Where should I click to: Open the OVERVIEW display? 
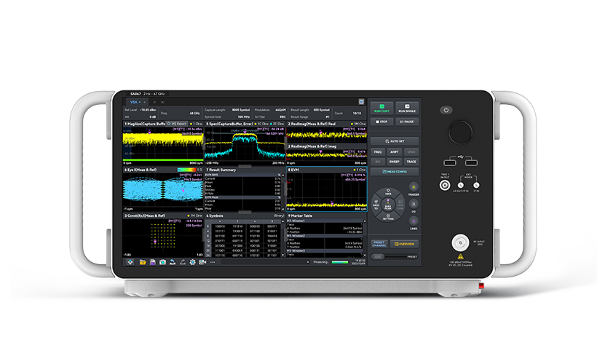pos(404,243)
